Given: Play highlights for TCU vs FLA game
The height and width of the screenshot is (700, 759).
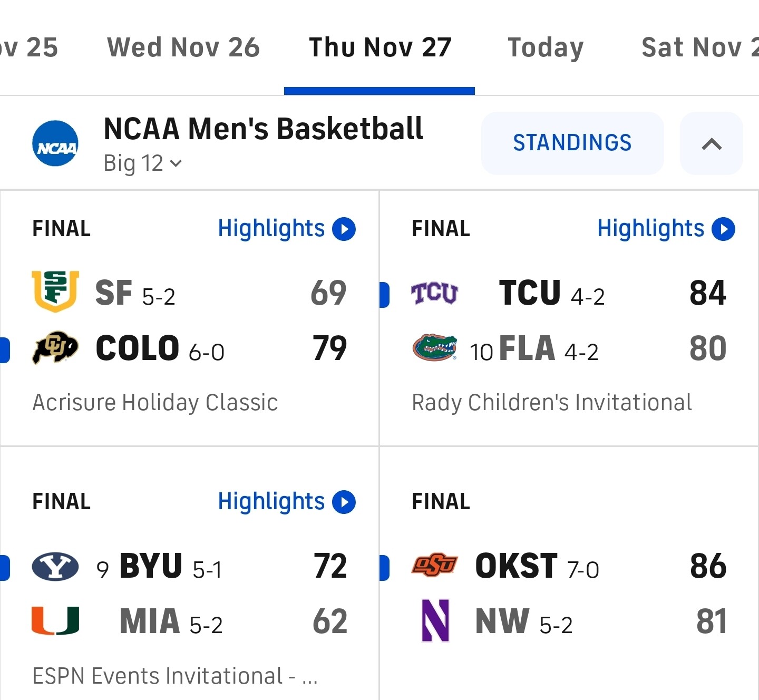Looking at the screenshot, I should [666, 229].
